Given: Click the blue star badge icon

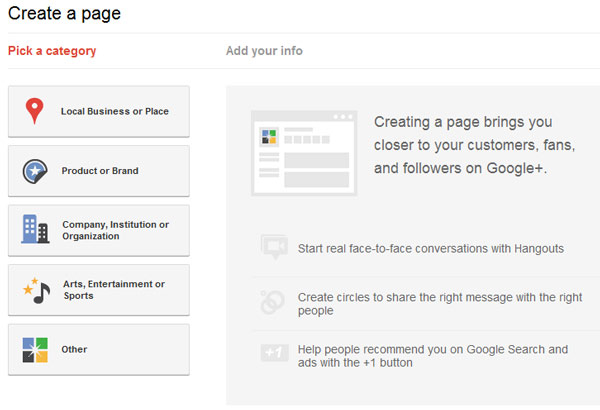Looking at the screenshot, I should (35, 171).
